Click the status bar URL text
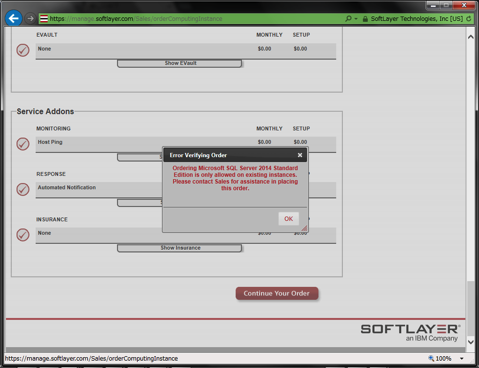 pyautogui.click(x=91, y=359)
